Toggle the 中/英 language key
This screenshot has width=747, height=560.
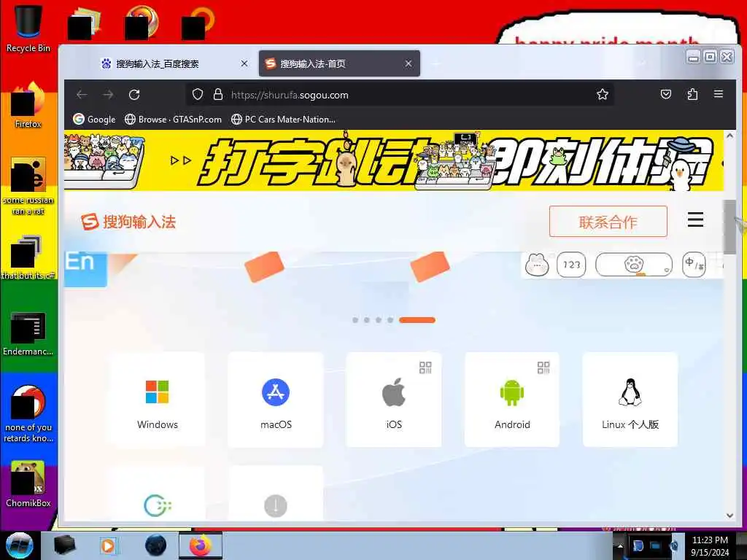pyautogui.click(x=694, y=265)
